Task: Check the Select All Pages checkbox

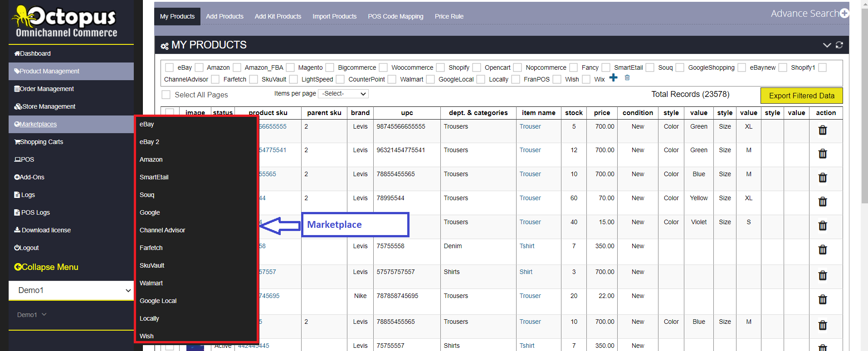Action: 166,95
